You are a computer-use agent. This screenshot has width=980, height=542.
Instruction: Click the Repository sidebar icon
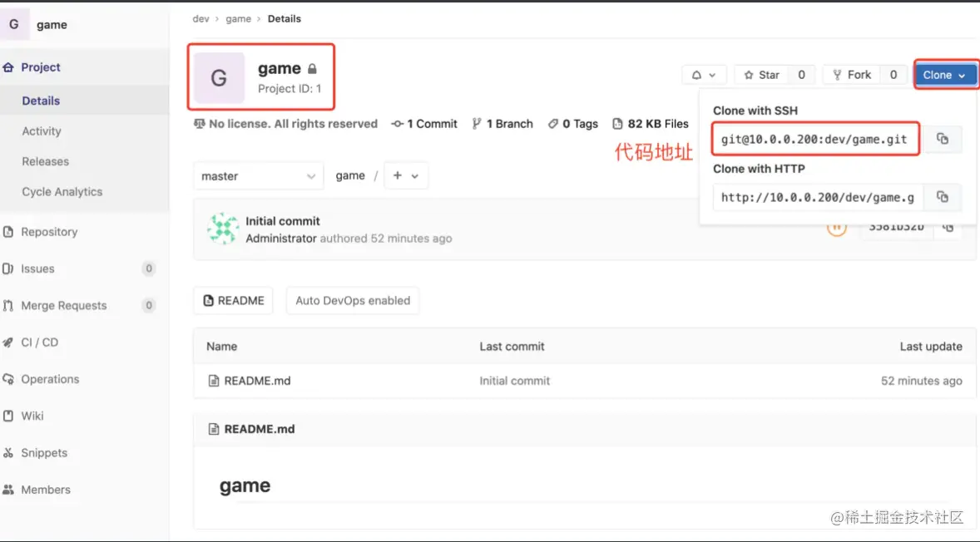(8, 232)
